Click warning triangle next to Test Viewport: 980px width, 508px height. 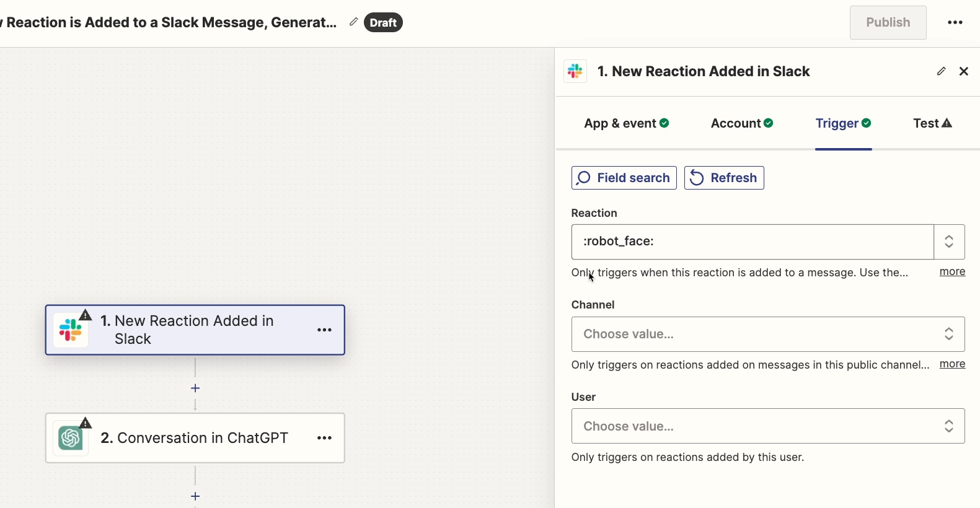click(x=947, y=123)
